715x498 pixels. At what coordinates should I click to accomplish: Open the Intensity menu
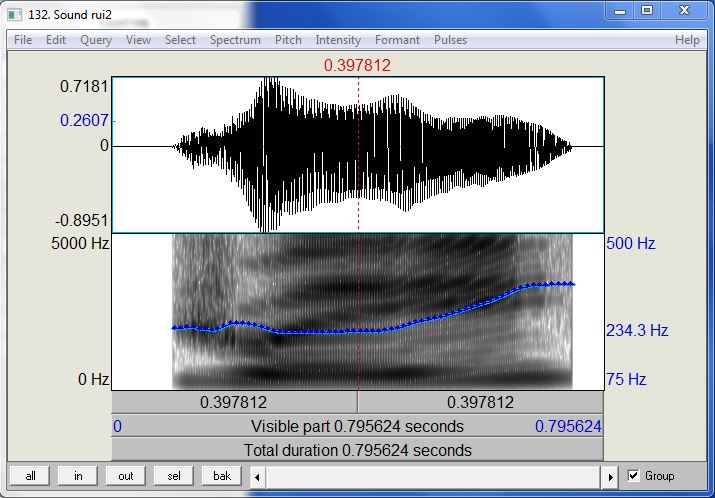pos(338,40)
